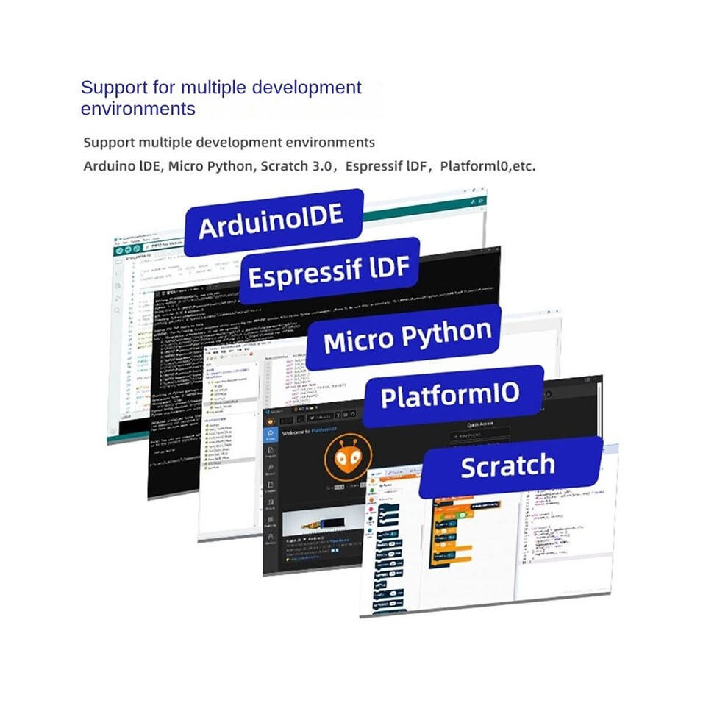Click the Scratch blue label
The width and height of the screenshot is (728, 728).
(510, 467)
